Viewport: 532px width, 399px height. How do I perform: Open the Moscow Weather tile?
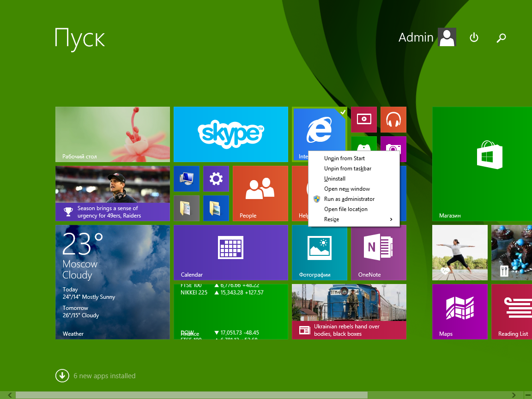click(x=113, y=282)
